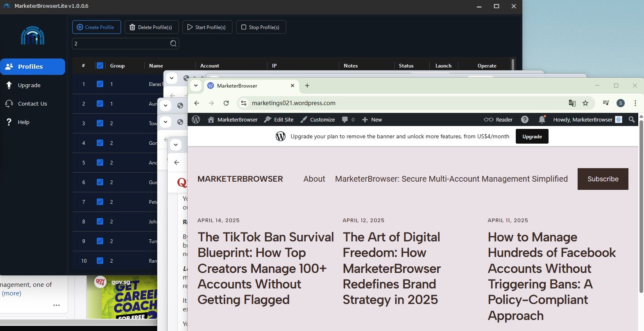Open How to Manage Hundreds of Facebook Accounts post
644x331 pixels.
pyautogui.click(x=551, y=276)
